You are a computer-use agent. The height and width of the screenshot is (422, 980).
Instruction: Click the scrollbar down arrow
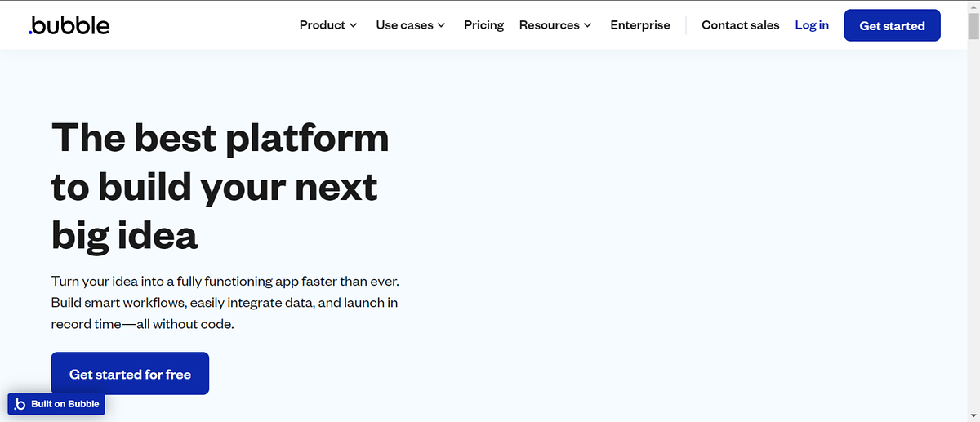(x=973, y=415)
